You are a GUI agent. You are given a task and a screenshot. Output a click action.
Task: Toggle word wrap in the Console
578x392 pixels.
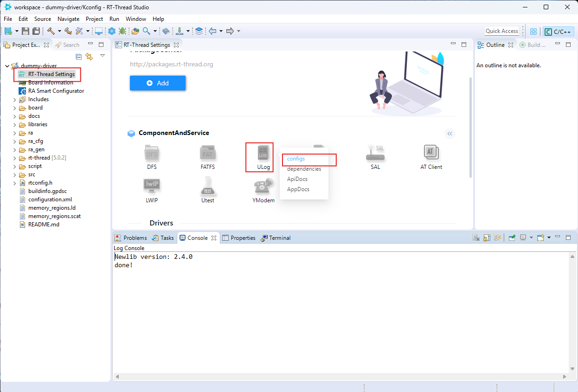coord(497,238)
